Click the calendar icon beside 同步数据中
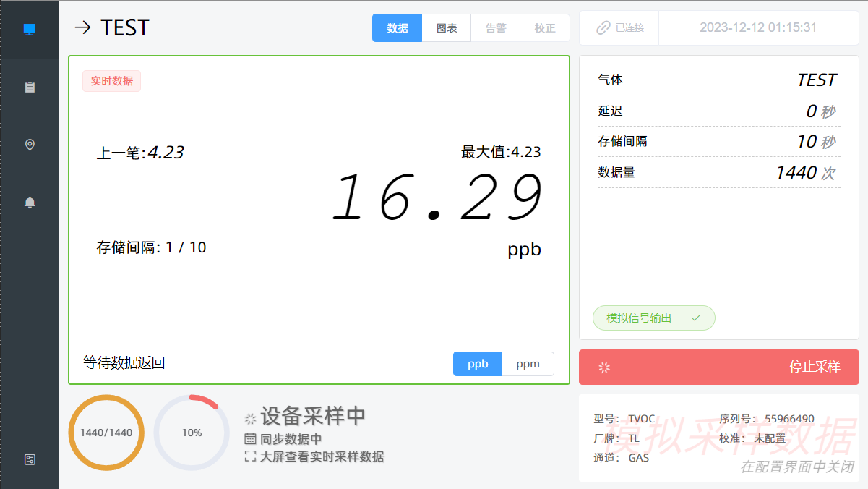 point(251,439)
